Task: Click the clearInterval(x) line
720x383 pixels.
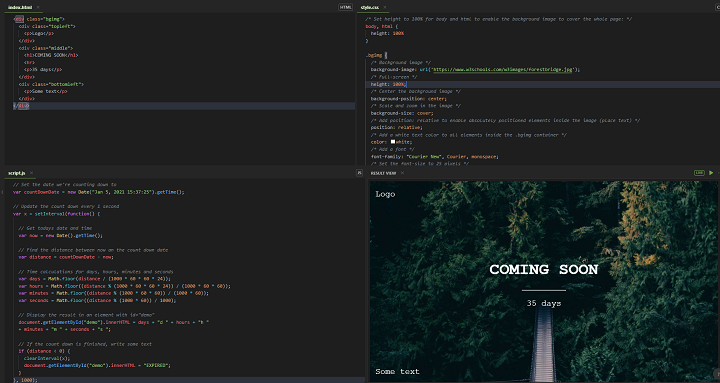Action: pos(47,358)
